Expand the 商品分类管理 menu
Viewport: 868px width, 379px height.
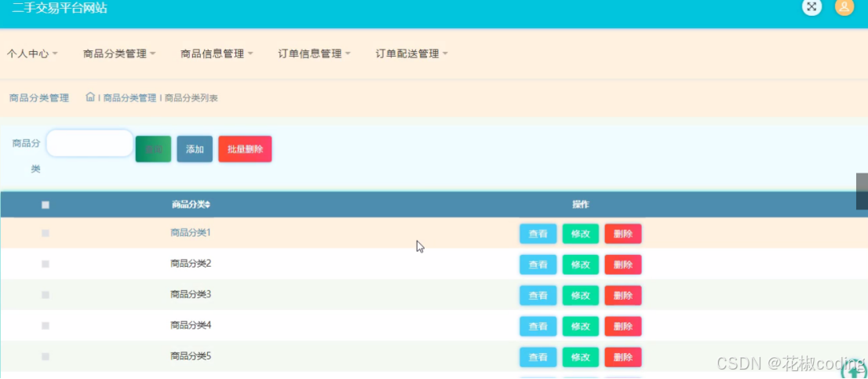[119, 53]
